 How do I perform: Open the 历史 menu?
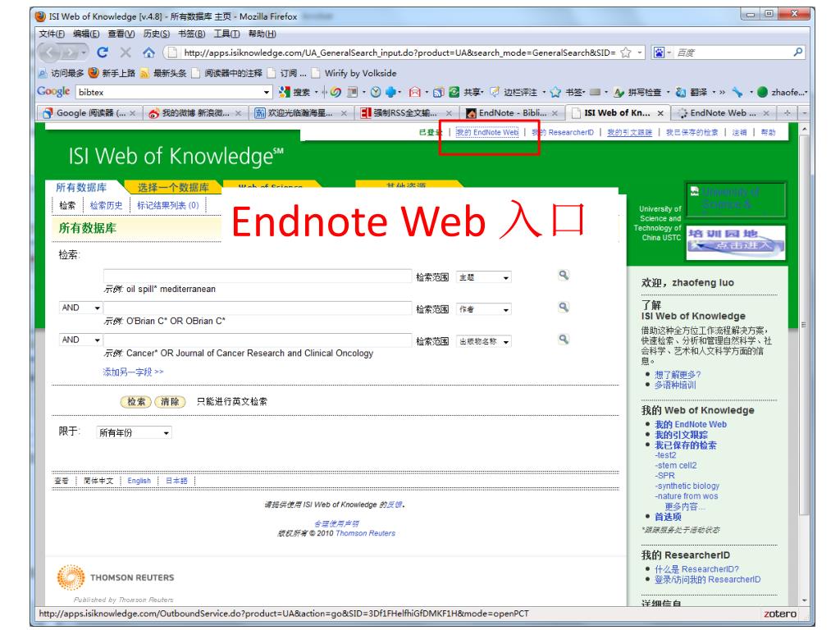point(156,34)
